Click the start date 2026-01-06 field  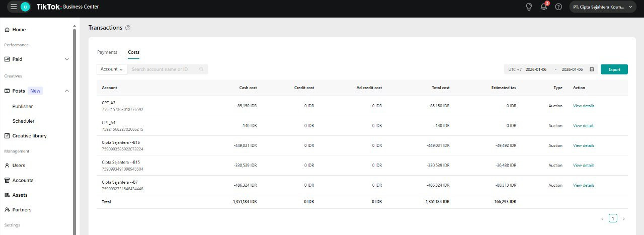click(536, 69)
